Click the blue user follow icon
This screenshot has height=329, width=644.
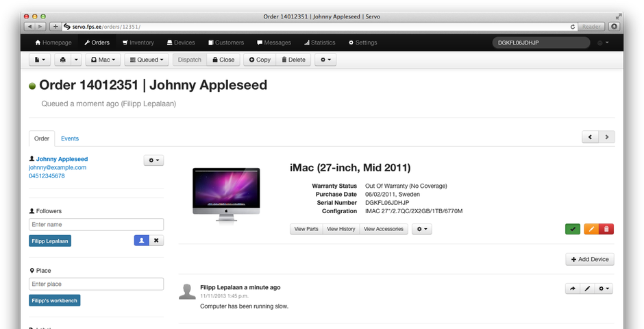coord(141,241)
